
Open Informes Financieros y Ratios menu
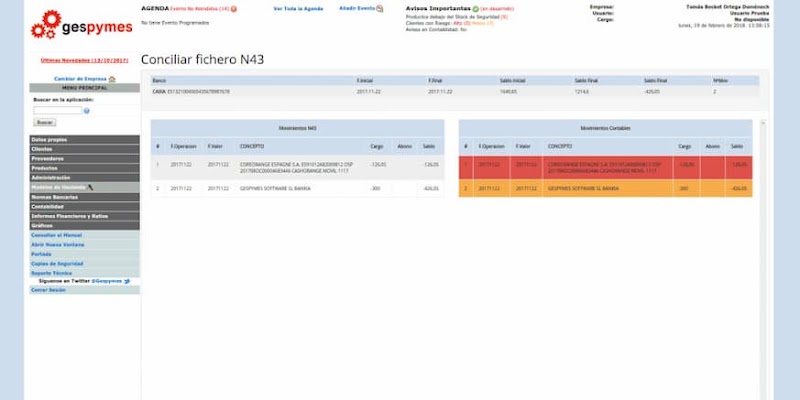(84, 216)
